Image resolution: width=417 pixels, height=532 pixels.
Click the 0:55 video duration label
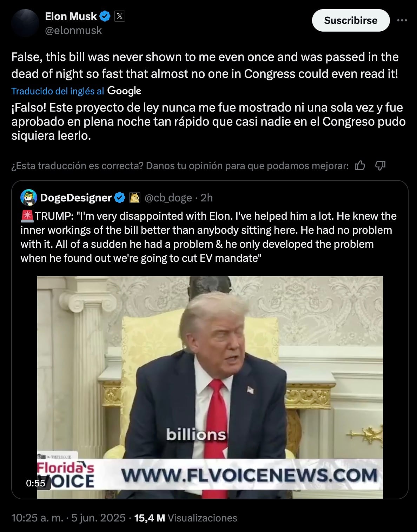(36, 483)
